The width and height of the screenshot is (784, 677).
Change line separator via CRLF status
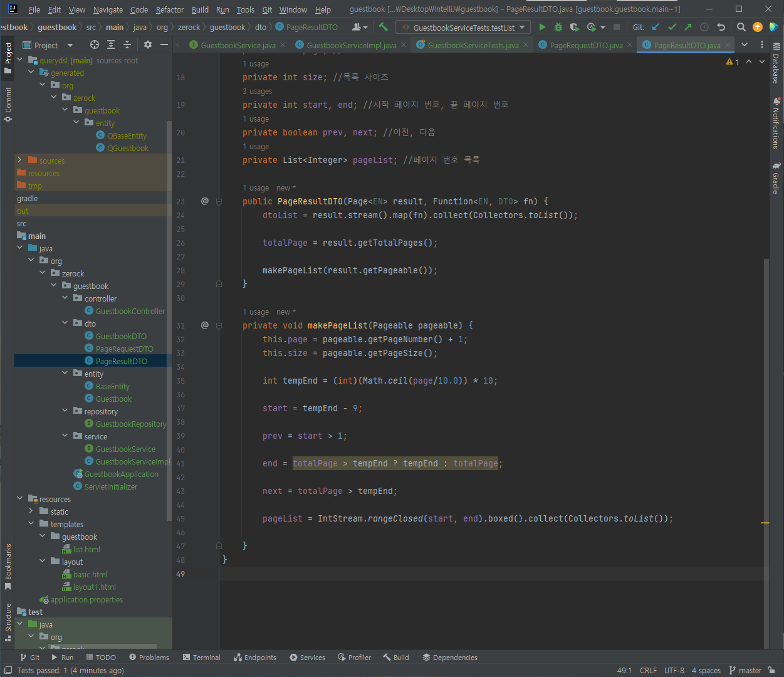point(648,670)
